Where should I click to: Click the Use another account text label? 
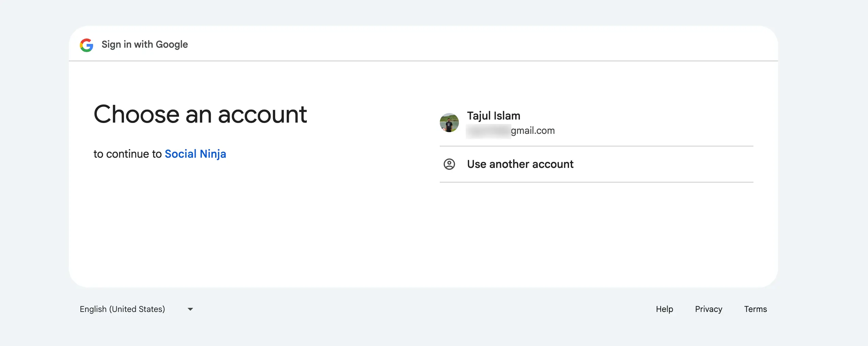(x=520, y=164)
